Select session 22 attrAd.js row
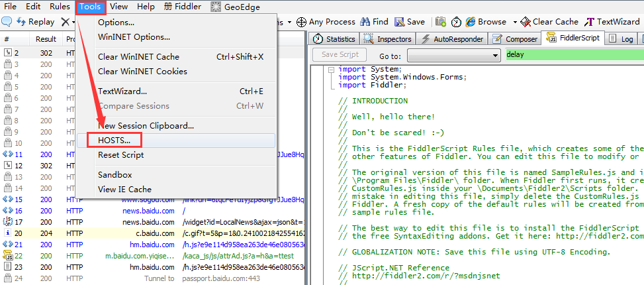644x285 pixels. pyautogui.click(x=152, y=256)
